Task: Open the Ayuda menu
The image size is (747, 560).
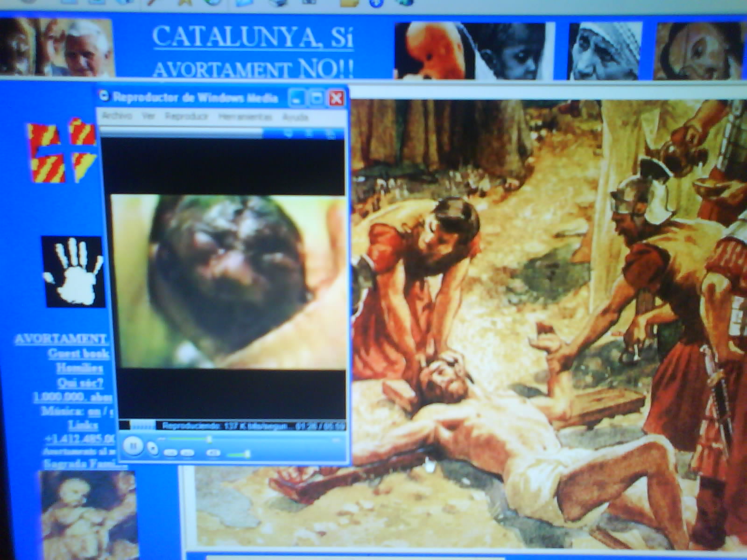Action: coord(295,117)
